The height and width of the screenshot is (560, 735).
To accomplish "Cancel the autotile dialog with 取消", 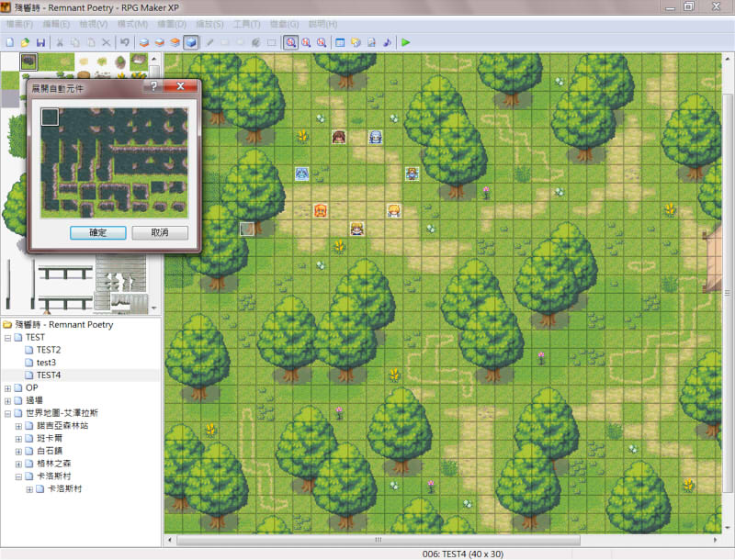I will point(160,232).
